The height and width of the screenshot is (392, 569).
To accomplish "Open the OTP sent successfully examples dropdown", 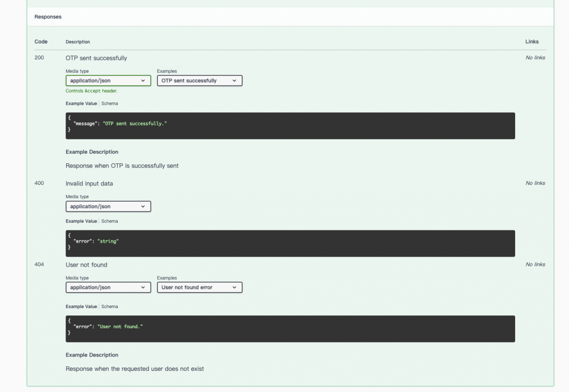I will click(199, 81).
